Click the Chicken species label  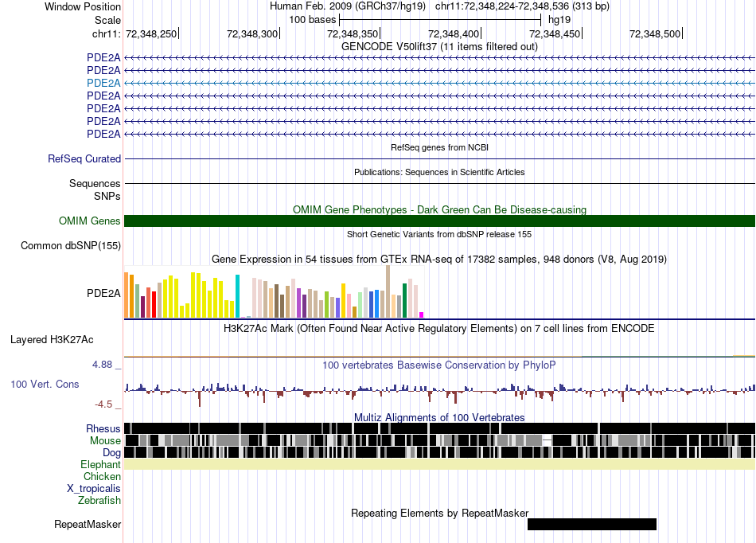(102, 476)
